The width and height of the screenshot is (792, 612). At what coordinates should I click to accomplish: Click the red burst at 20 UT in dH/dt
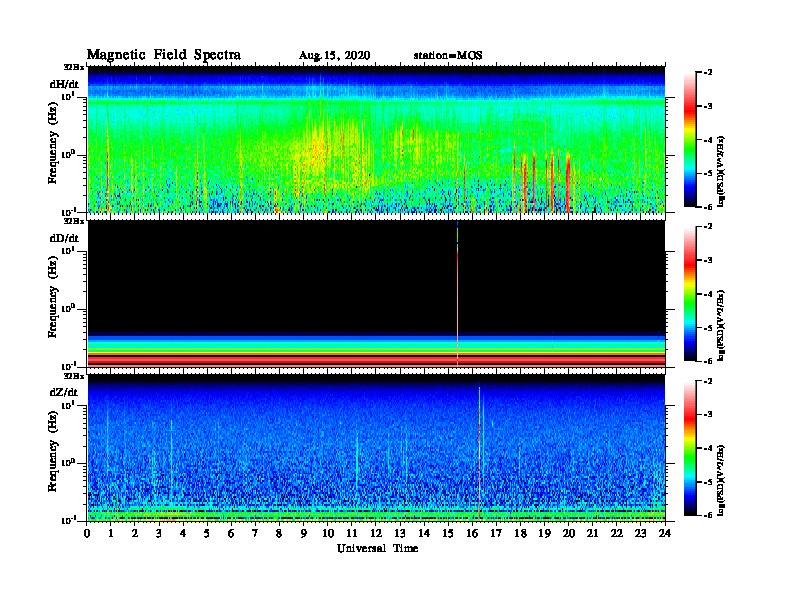click(568, 184)
